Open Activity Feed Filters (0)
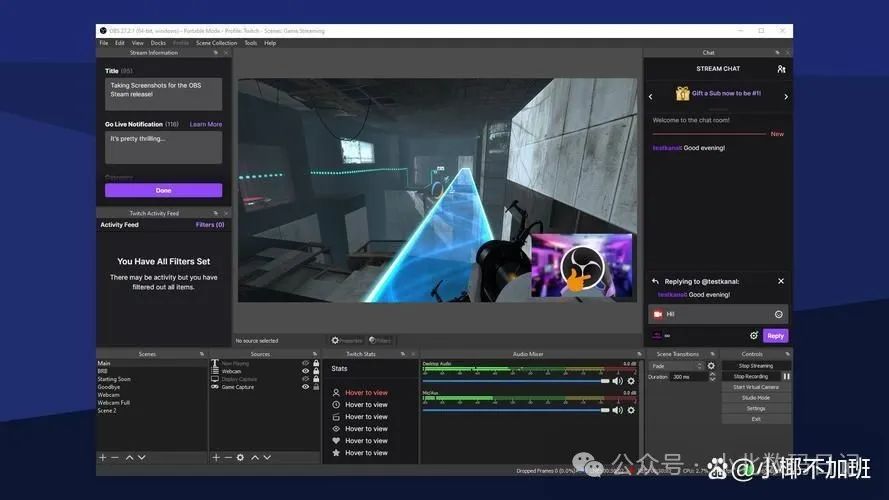The height and width of the screenshot is (500, 889). [210, 224]
